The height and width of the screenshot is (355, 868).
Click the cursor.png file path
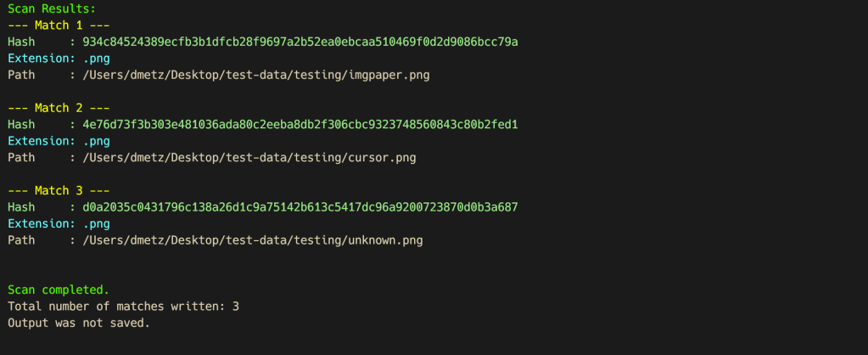coord(249,157)
